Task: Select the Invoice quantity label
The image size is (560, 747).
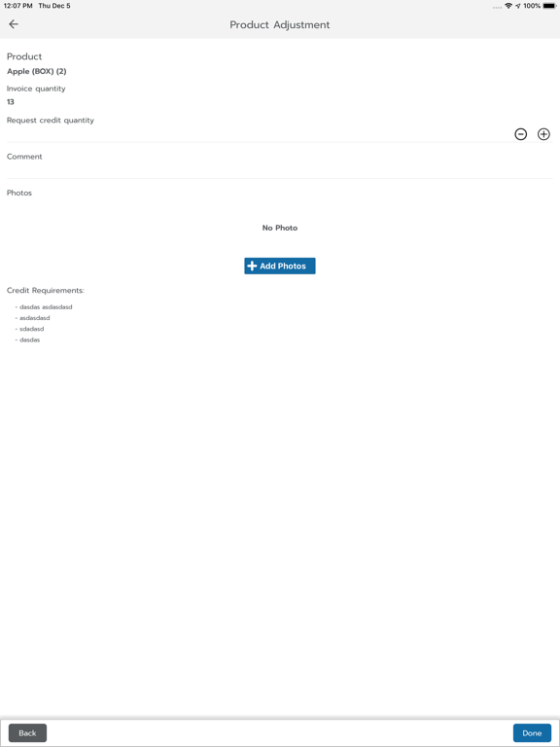Action: [36, 89]
